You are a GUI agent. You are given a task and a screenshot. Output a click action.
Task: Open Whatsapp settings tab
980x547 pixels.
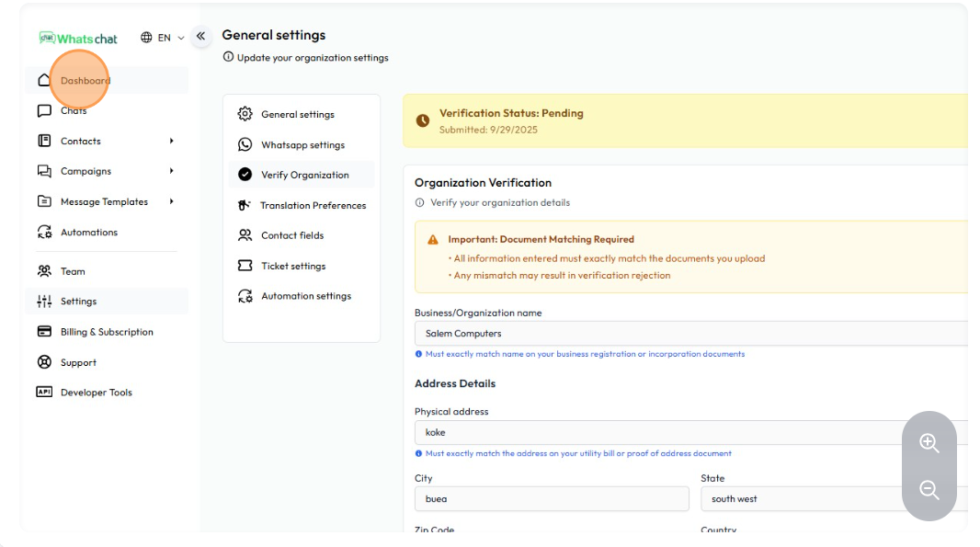[x=302, y=145]
